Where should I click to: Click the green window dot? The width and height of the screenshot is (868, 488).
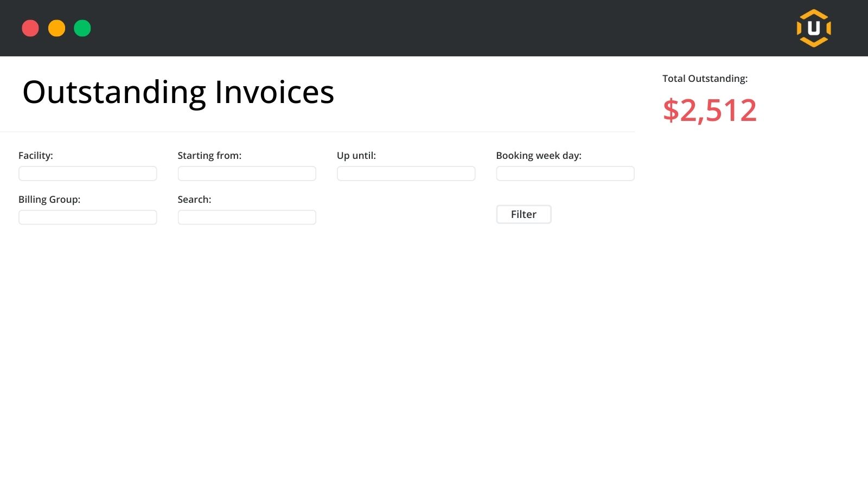pos(82,28)
